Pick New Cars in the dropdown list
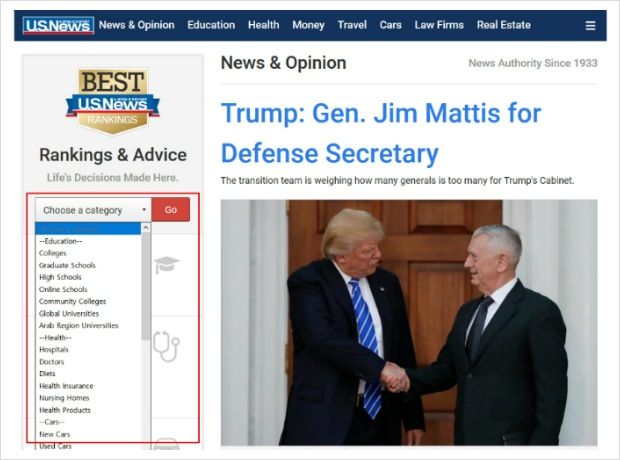The height and width of the screenshot is (460, 620). pos(55,434)
